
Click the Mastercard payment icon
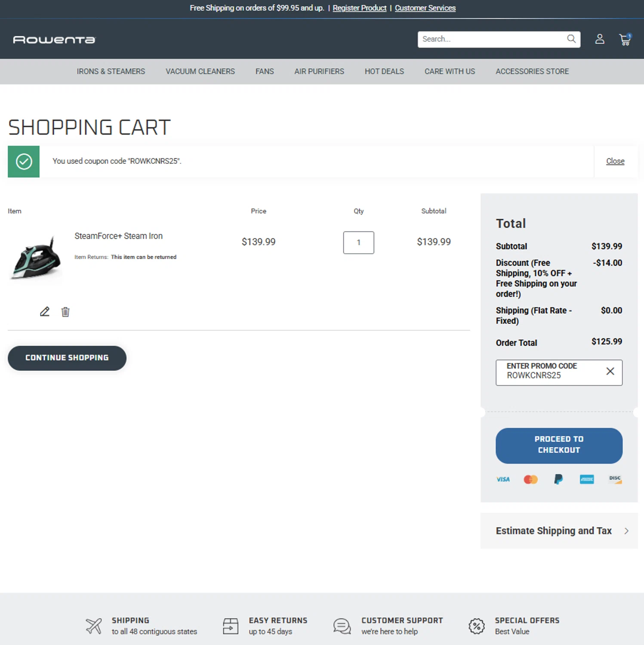530,479
